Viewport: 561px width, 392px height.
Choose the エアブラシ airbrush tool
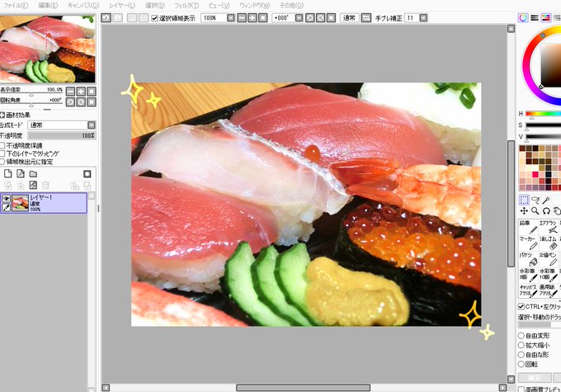click(x=549, y=227)
